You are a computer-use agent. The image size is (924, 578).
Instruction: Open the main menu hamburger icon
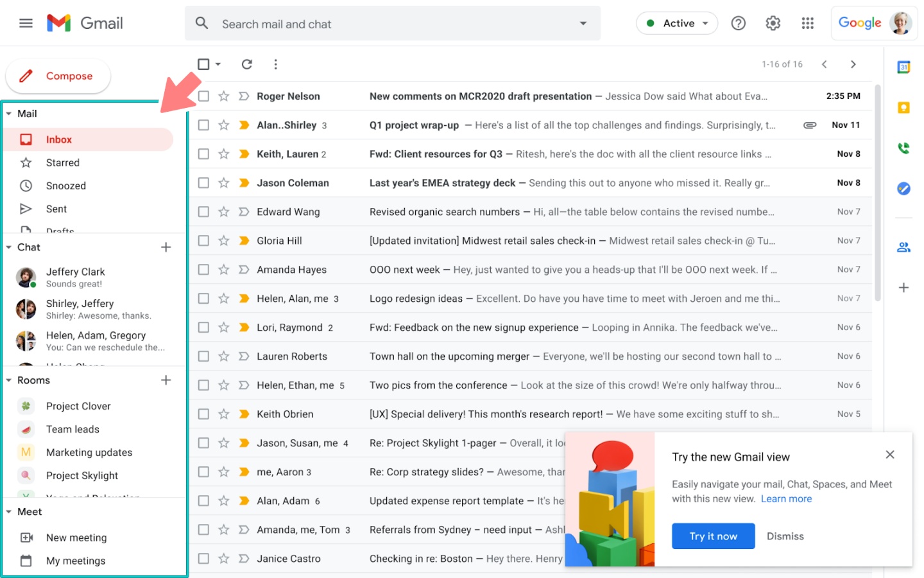pos(26,23)
